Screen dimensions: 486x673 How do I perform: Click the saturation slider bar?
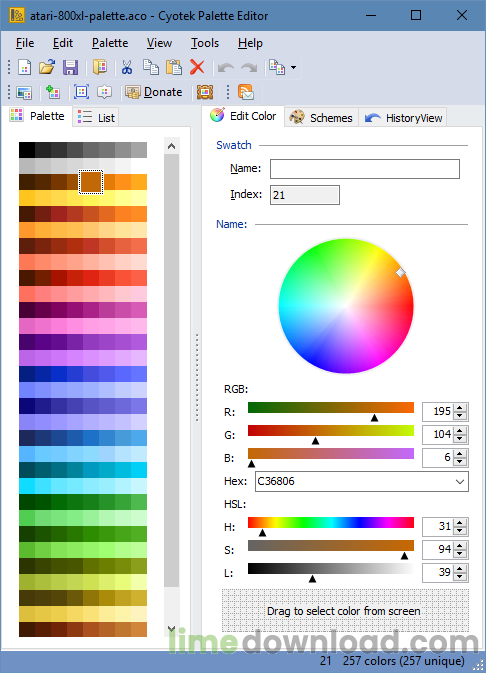pyautogui.click(x=331, y=546)
